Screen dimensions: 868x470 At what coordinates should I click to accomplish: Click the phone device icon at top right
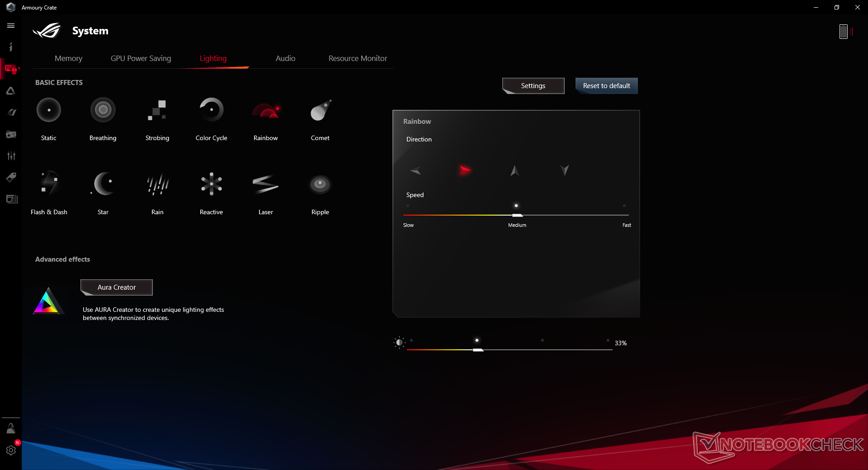pos(844,31)
